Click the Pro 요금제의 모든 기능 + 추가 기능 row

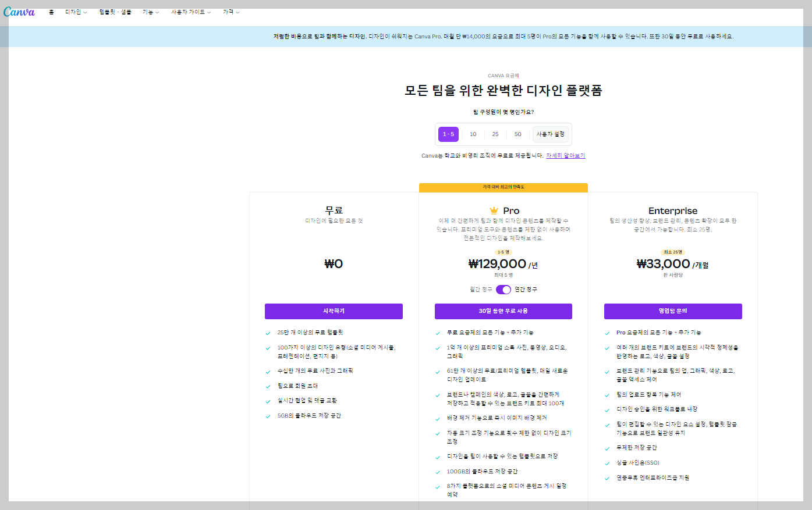[659, 333]
